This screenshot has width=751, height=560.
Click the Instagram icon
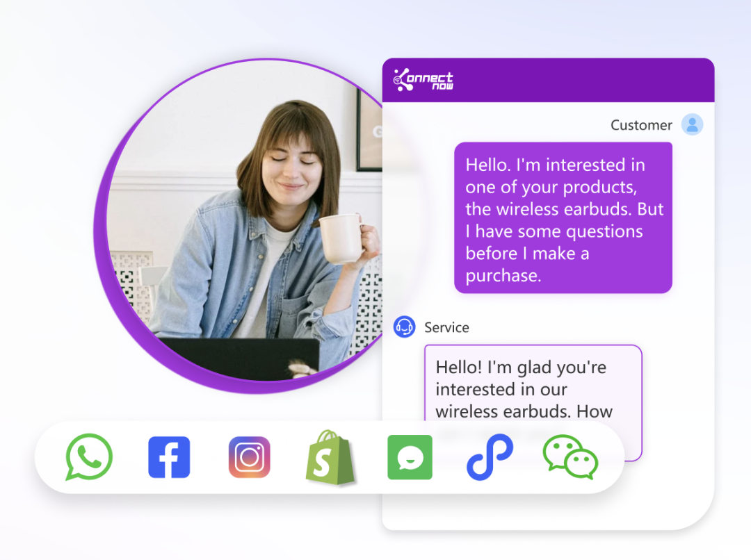pyautogui.click(x=250, y=457)
